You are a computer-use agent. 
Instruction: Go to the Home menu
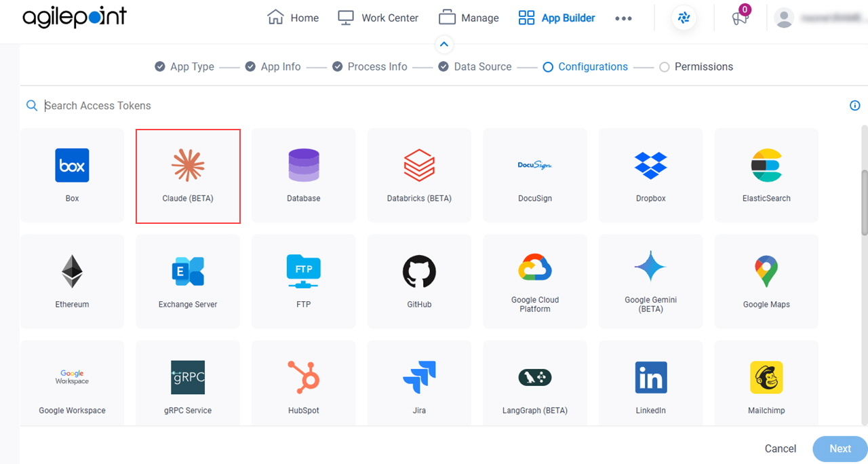click(293, 18)
